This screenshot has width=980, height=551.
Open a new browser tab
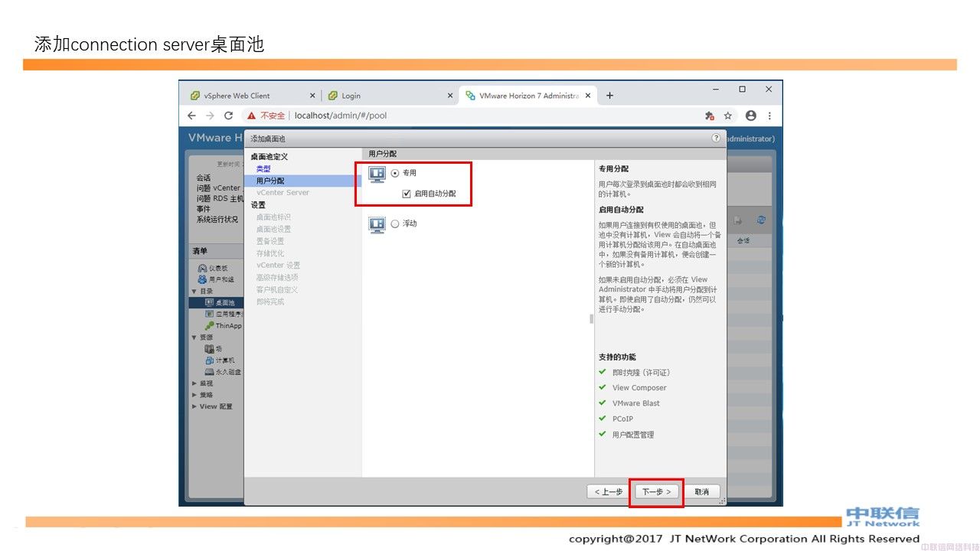pyautogui.click(x=609, y=96)
